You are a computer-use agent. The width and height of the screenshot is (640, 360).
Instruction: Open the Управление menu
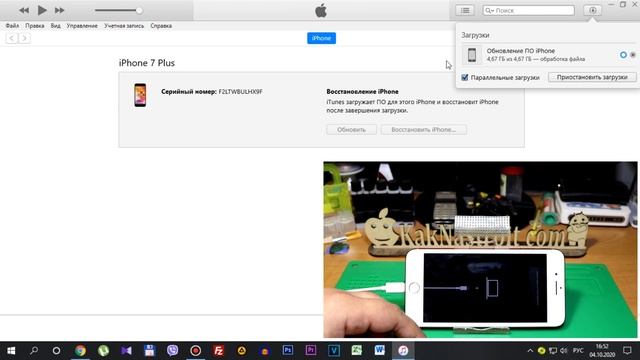82,26
